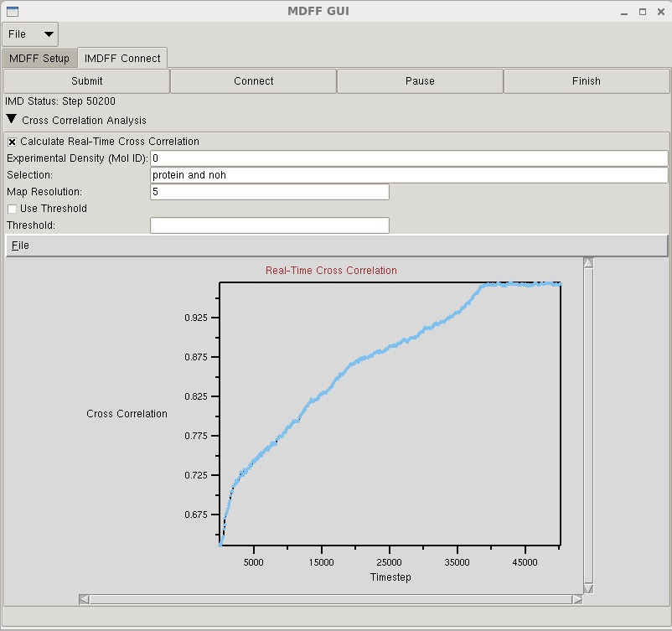Screen dimensions: 672x631
Task: Click the Connect button
Action: [x=253, y=81]
